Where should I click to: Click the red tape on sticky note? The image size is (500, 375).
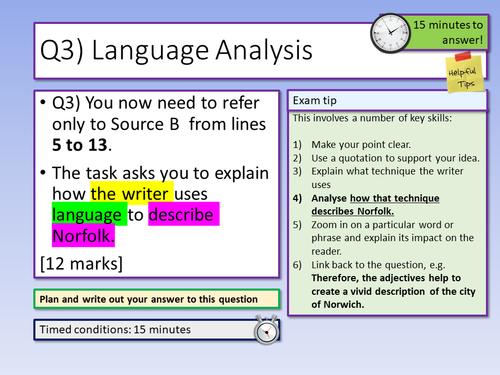click(463, 56)
